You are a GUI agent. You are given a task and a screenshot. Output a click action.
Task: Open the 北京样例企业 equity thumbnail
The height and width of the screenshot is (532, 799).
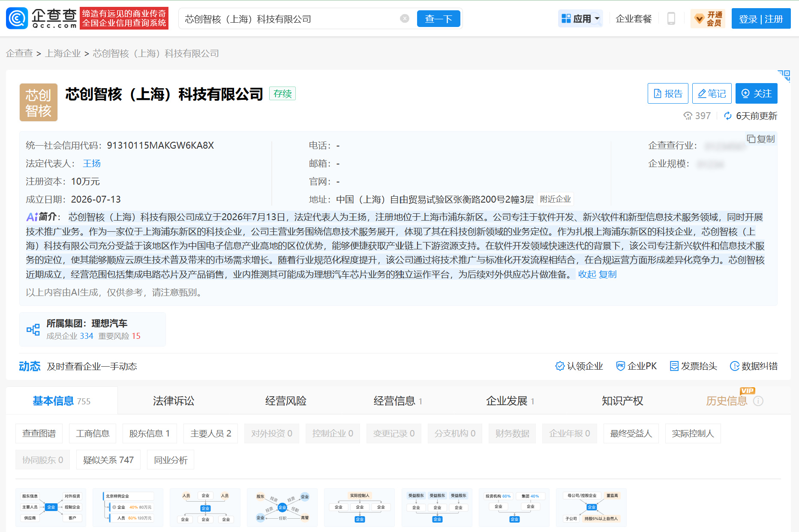[x=128, y=507]
